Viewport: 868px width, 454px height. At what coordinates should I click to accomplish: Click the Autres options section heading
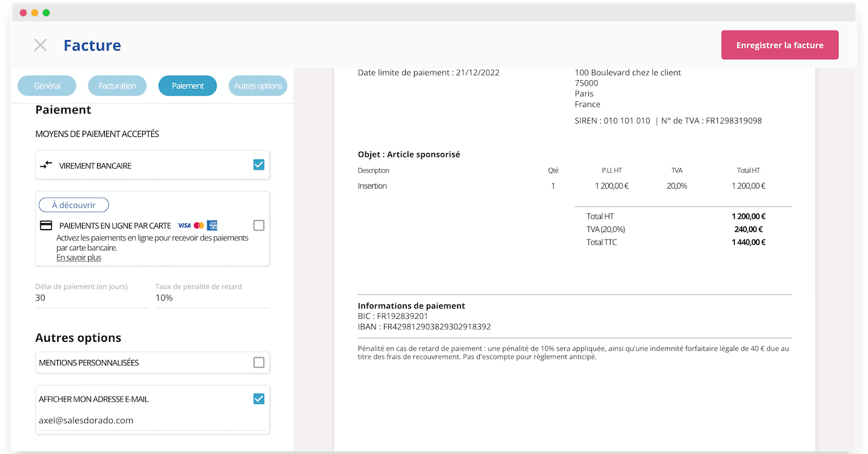(x=78, y=338)
